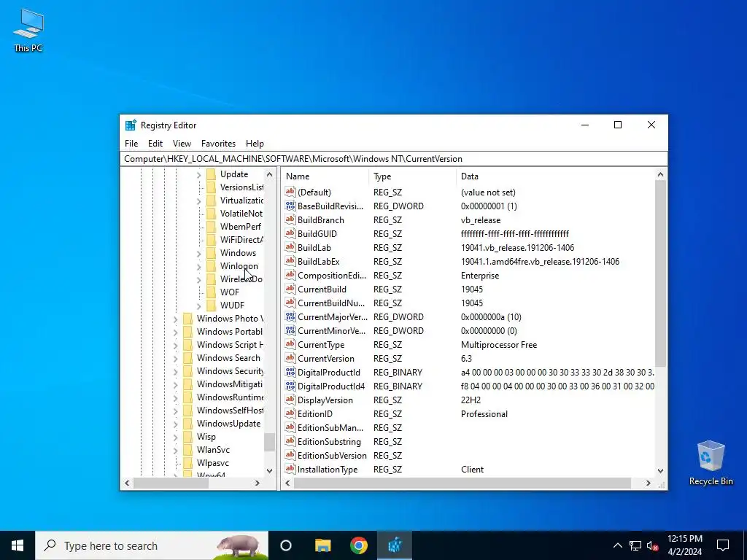This screenshot has width=747, height=560.
Task: Click the Winlogon folder icon
Action: tap(211, 265)
